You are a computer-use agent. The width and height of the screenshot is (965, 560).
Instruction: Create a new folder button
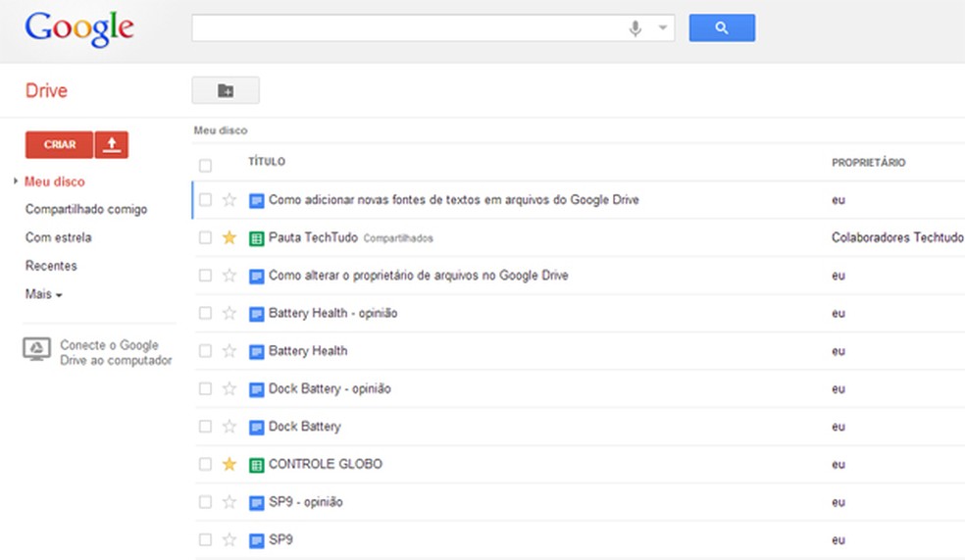click(x=226, y=90)
